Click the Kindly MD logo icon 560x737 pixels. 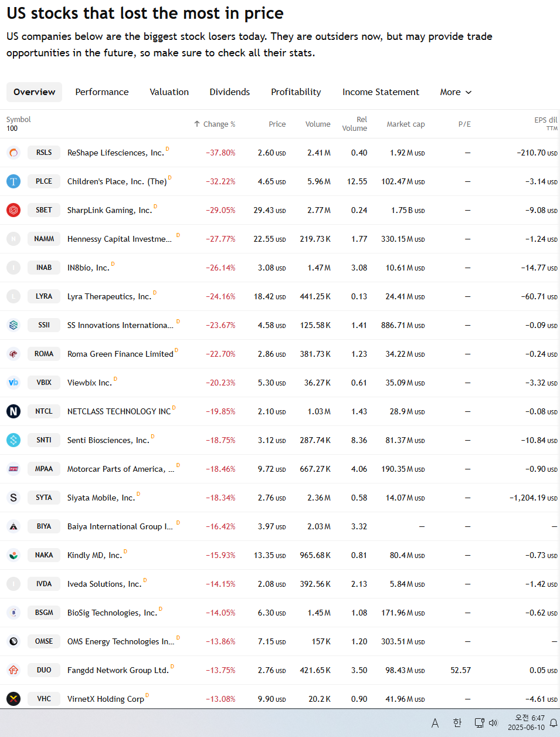coord(13,555)
